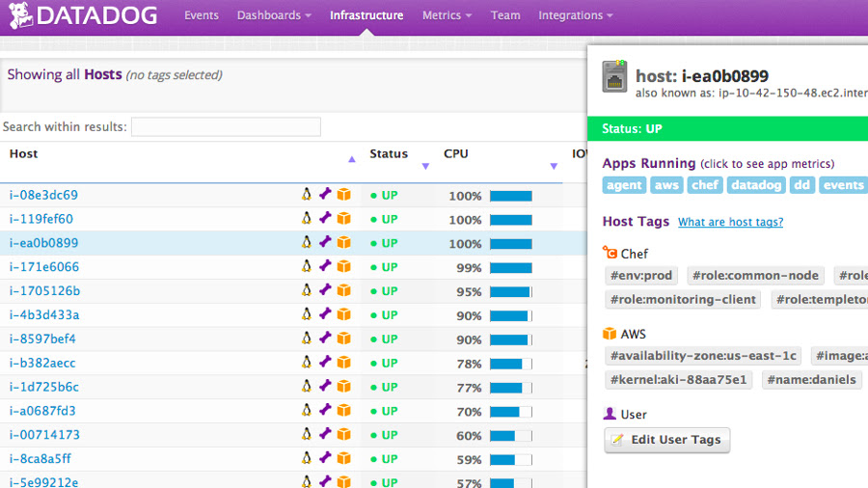The height and width of the screenshot is (488, 868).
Task: Click Chef icon in i-ea0b0899 row
Action: pyautogui.click(x=325, y=242)
